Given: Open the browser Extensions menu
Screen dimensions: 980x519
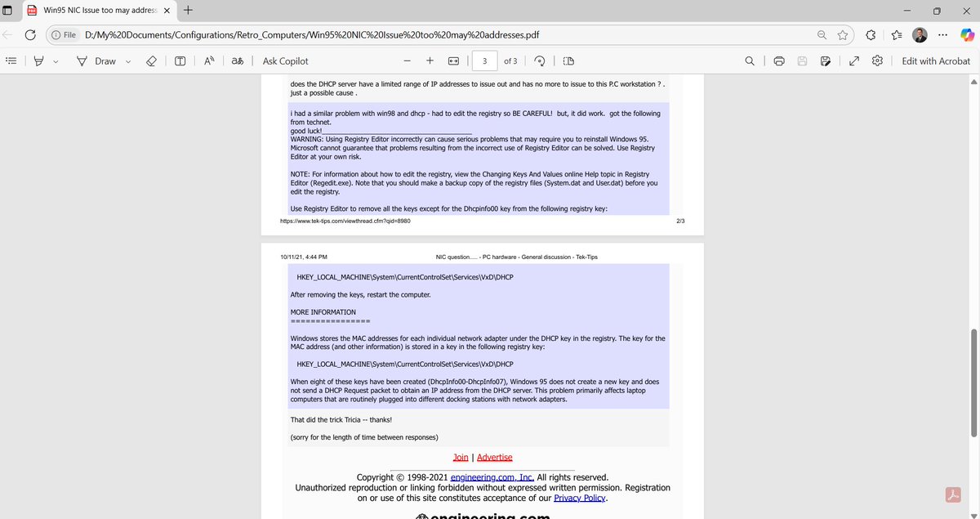Looking at the screenshot, I should pos(871,35).
